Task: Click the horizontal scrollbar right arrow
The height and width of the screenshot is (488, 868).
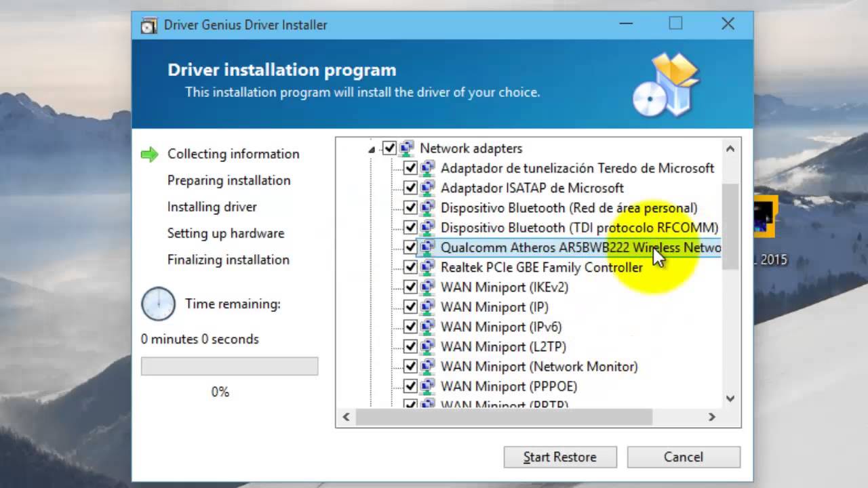Action: [x=712, y=417]
